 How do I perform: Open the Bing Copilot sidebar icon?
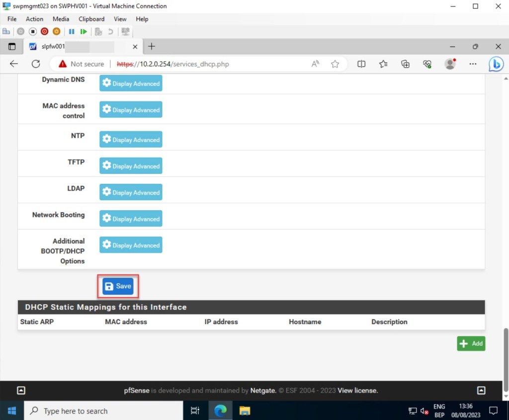(496, 64)
